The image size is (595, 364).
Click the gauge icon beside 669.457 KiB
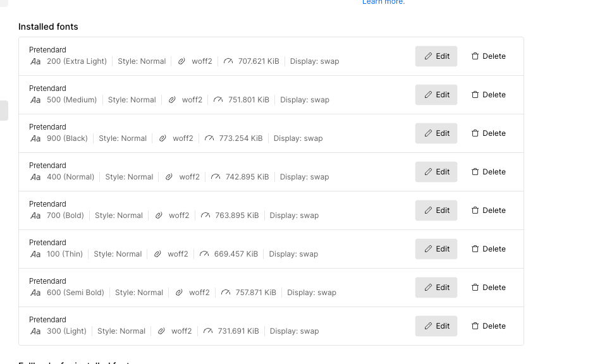204,254
